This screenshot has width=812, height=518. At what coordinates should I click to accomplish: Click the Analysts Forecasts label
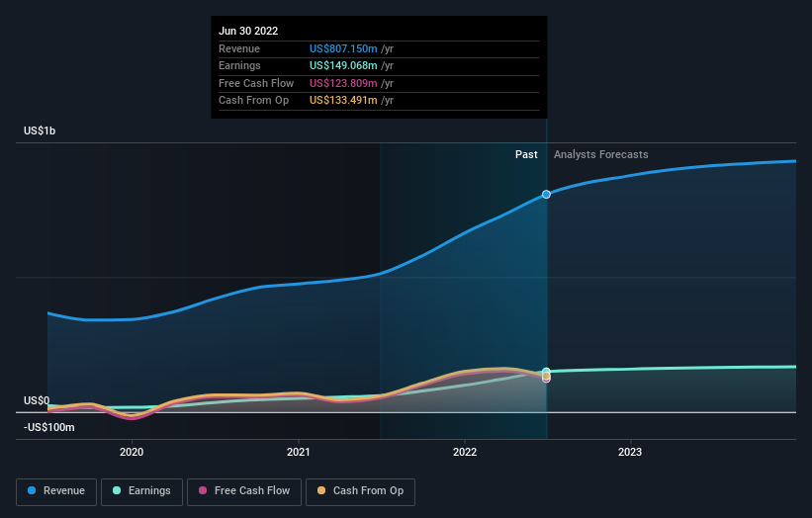tap(600, 154)
